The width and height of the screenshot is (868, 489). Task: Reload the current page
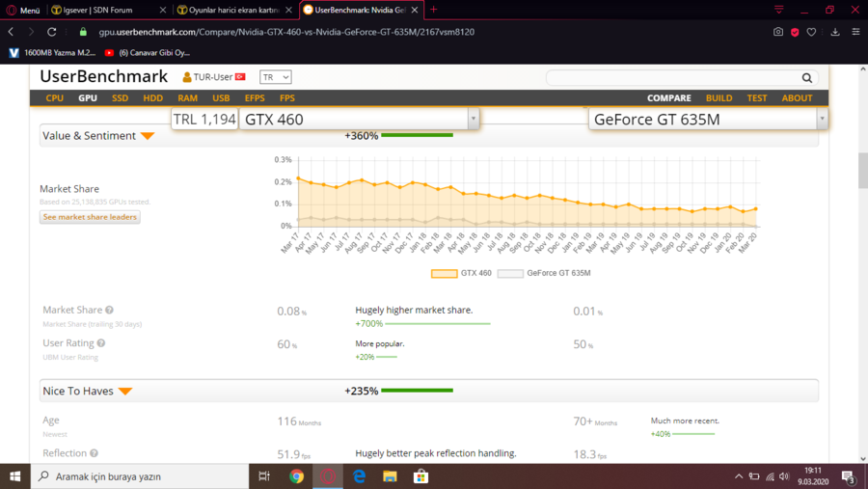click(x=51, y=32)
